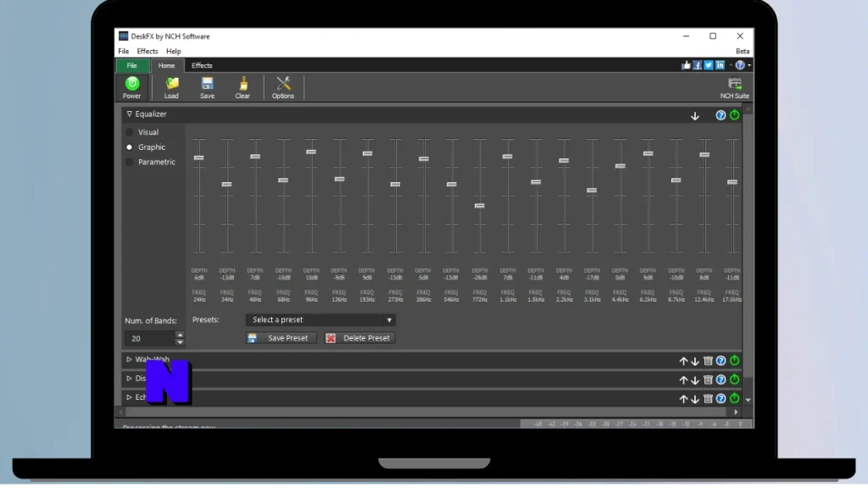Move the Distortion row effect up
This screenshot has height=488, width=868.
[684, 380]
